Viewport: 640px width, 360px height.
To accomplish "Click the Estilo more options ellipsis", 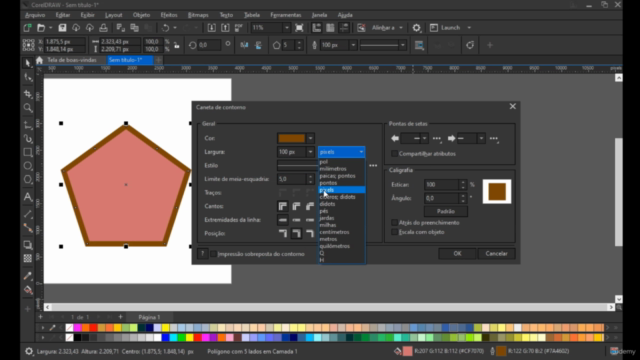I will pos(373,166).
